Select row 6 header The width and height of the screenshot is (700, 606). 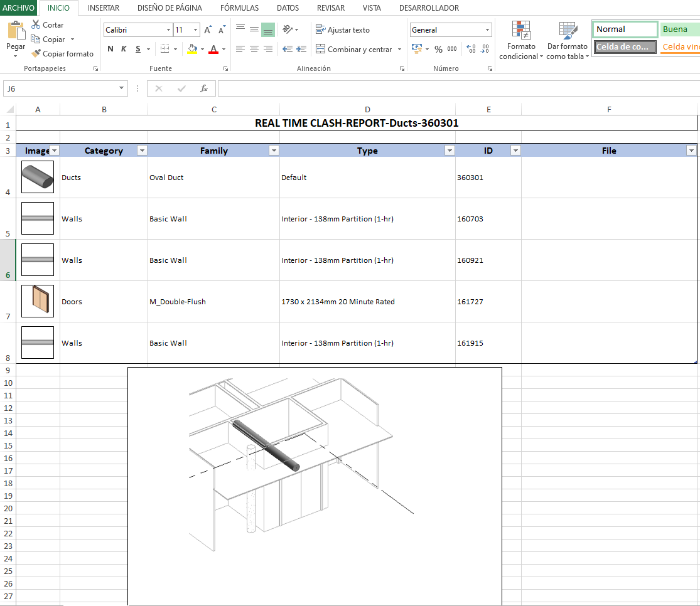[x=8, y=260]
